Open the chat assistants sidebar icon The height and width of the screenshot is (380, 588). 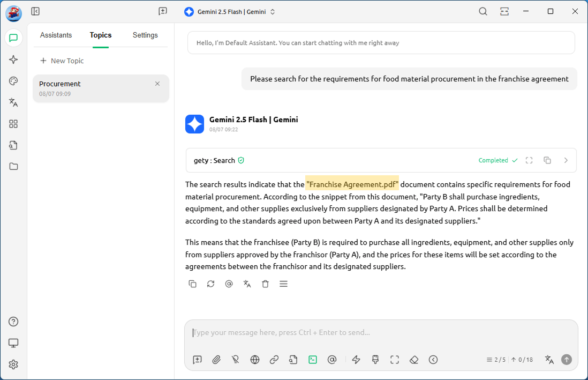tap(13, 38)
